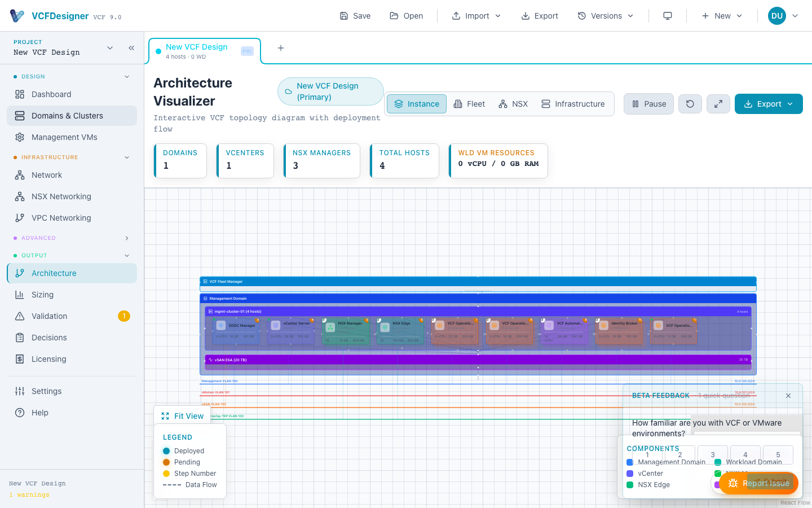Select the New VCF Design tab
The width and height of the screenshot is (812, 508).
(x=197, y=51)
